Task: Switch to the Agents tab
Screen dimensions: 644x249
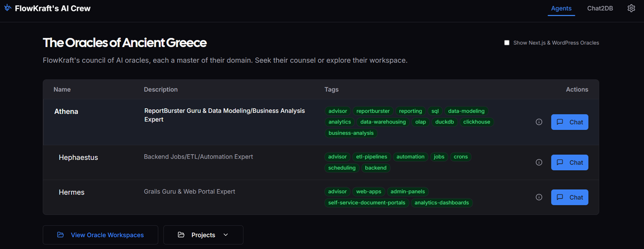Action: point(561,8)
